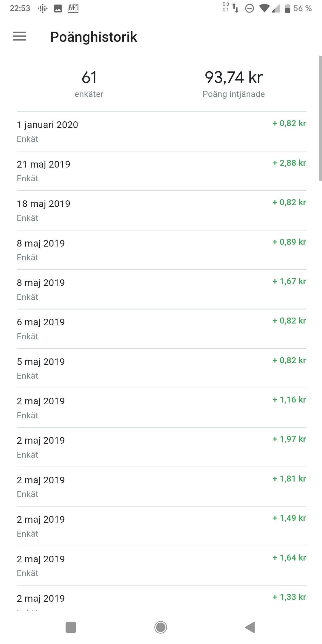The width and height of the screenshot is (322, 644).
Task: Click the vertical scrollbar on the right edge
Action: pyautogui.click(x=321, y=118)
